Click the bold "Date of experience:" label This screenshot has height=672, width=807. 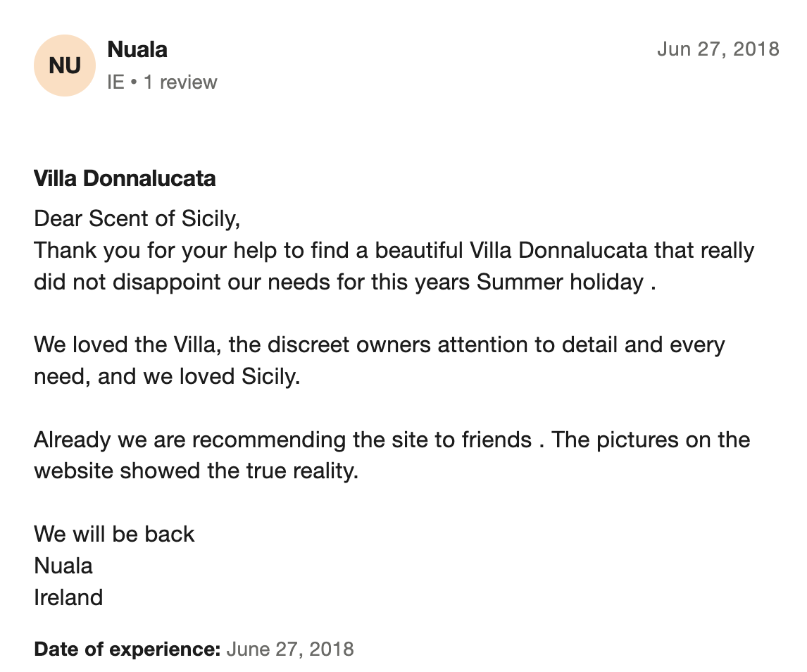coord(127,649)
